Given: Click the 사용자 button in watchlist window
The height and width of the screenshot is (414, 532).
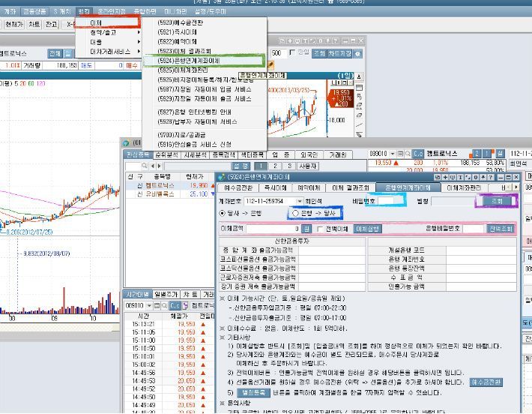Looking at the screenshot, I should coord(308,166).
